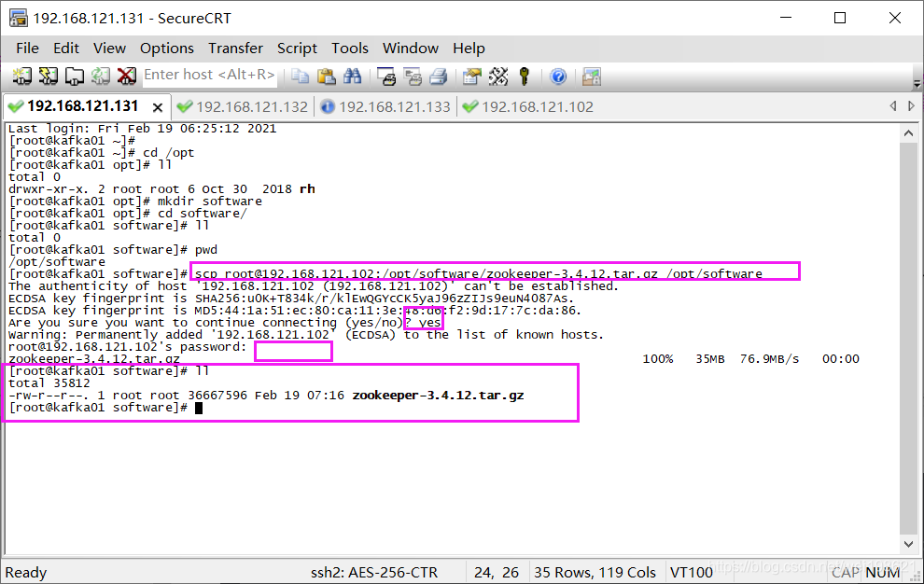Open the Options menu
The width and height of the screenshot is (924, 584).
[167, 48]
